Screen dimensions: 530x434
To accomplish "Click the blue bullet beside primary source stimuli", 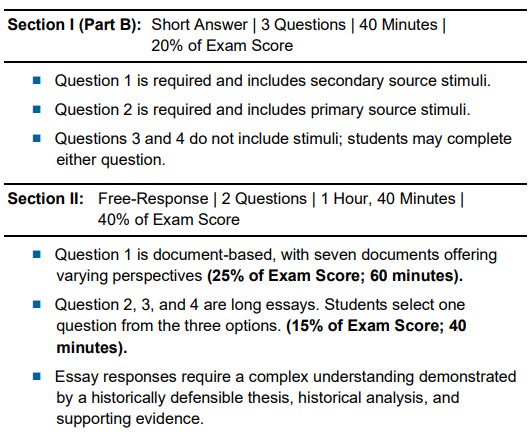I will (37, 110).
